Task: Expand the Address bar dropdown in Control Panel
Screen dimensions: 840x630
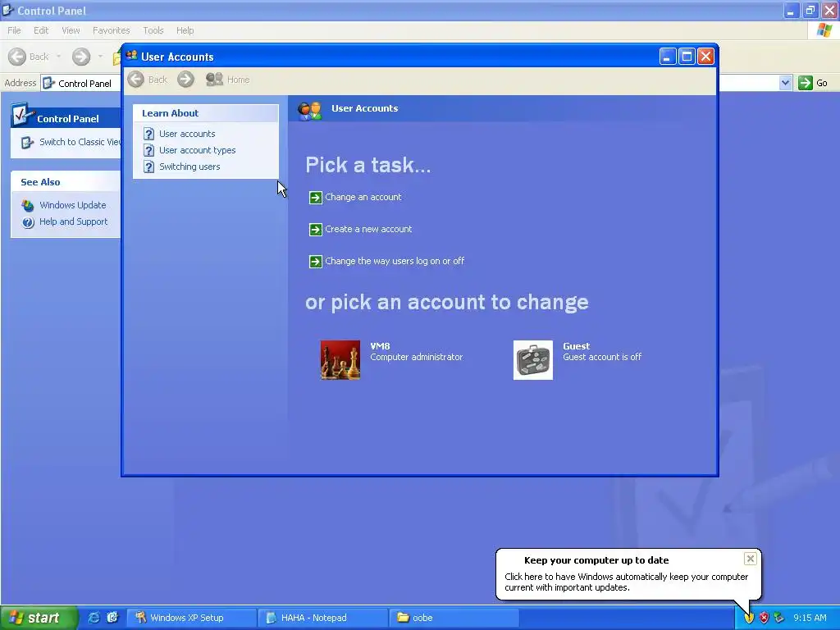Action: point(785,83)
